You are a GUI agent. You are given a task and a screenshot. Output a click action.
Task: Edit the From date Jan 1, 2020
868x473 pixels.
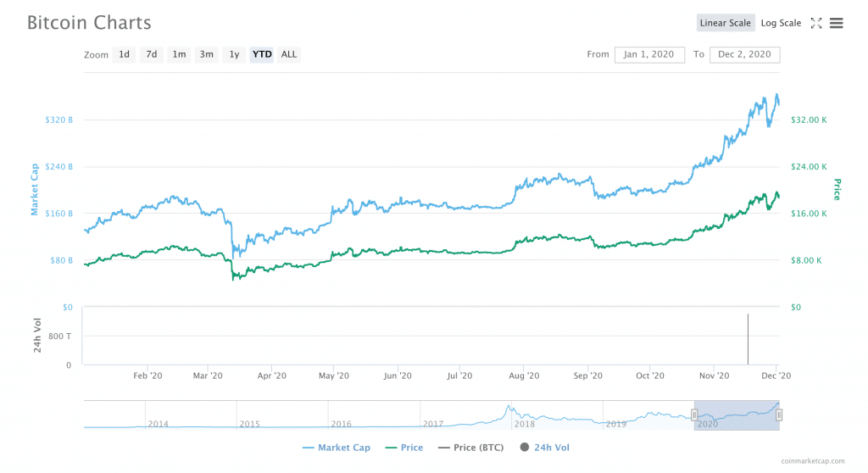[649, 54]
